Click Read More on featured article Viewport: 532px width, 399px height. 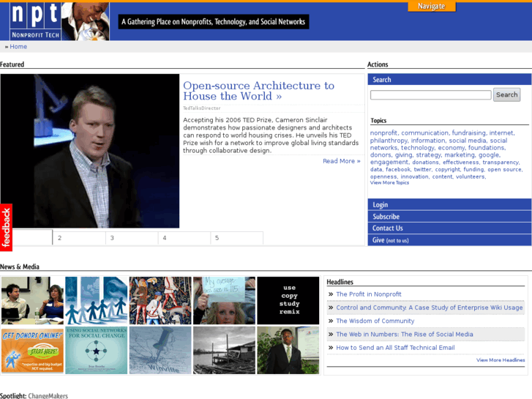click(341, 161)
